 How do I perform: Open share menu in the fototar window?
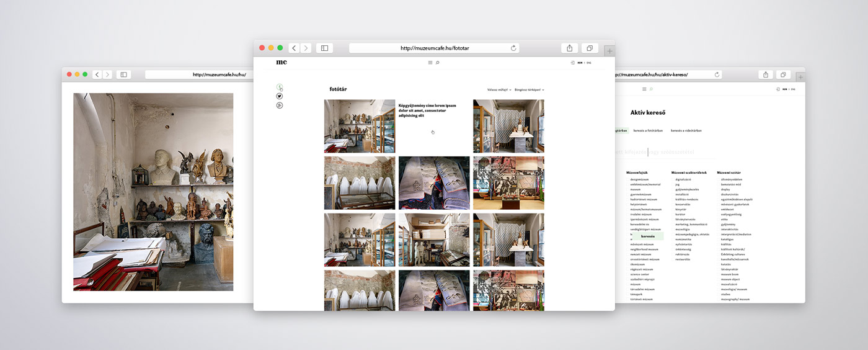(569, 48)
